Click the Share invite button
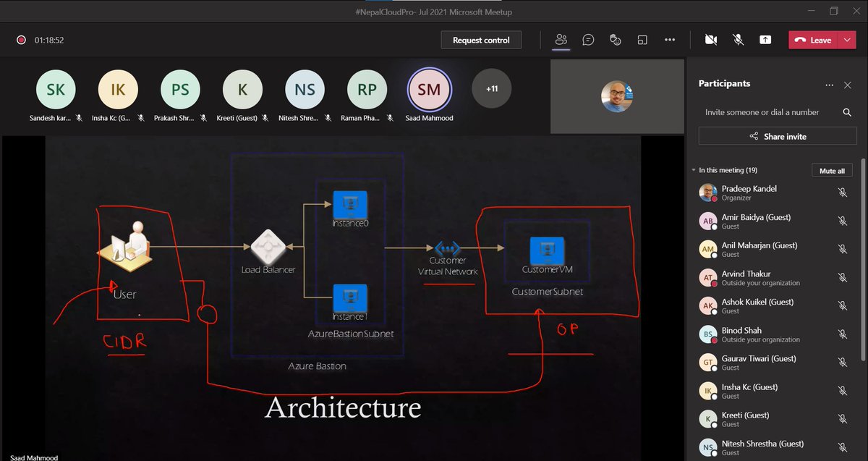The width and height of the screenshot is (868, 461). pos(778,136)
